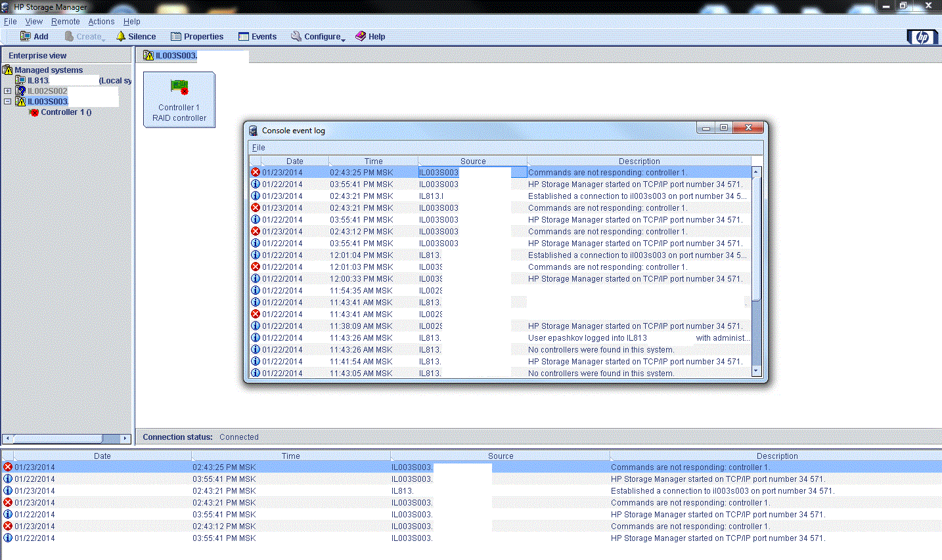
Task: Click the Console event log vertical scrollbar thumb
Action: point(756,238)
